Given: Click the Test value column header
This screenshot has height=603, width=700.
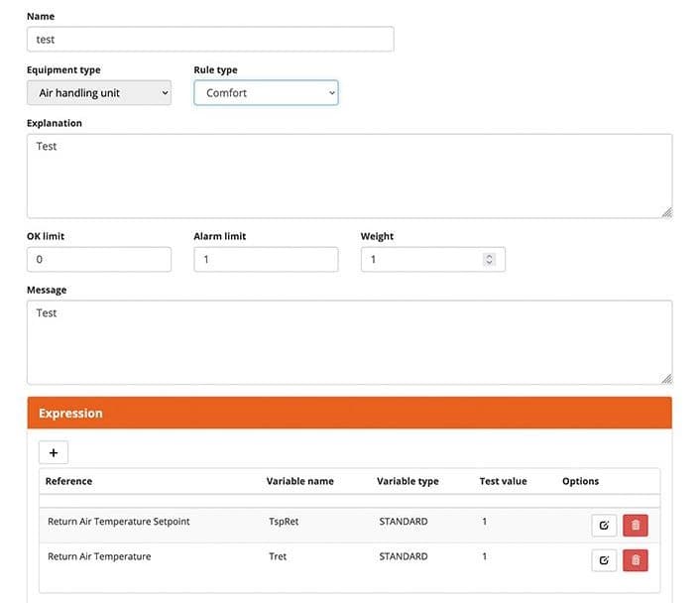Looking at the screenshot, I should [503, 481].
